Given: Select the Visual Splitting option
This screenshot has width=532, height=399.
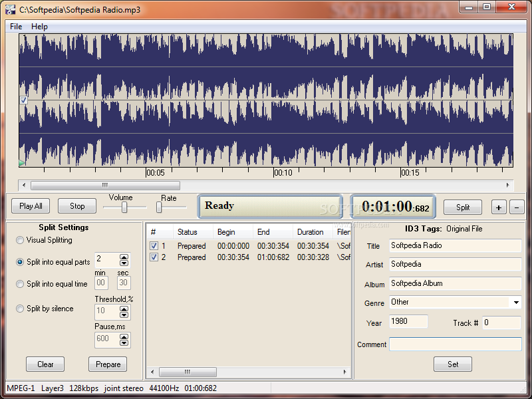Looking at the screenshot, I should (20, 240).
